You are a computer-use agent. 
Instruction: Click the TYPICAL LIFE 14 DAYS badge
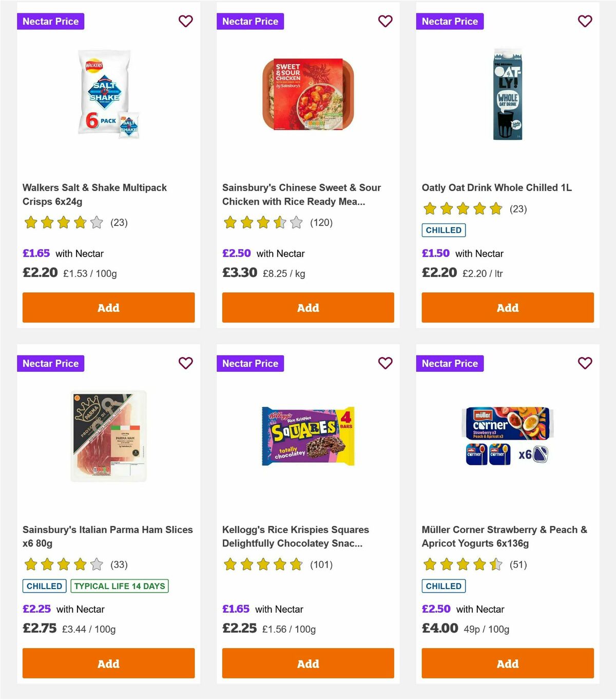[119, 585]
